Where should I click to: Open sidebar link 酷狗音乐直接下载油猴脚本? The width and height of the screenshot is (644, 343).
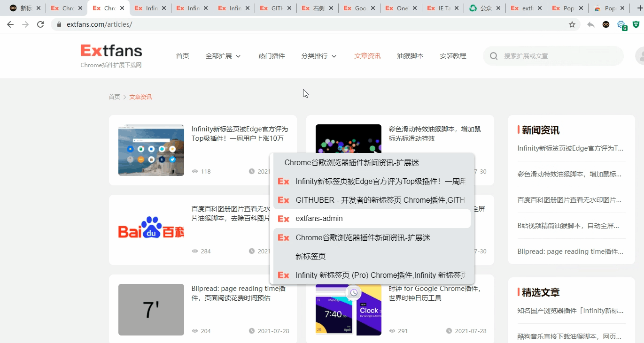pyautogui.click(x=570, y=336)
